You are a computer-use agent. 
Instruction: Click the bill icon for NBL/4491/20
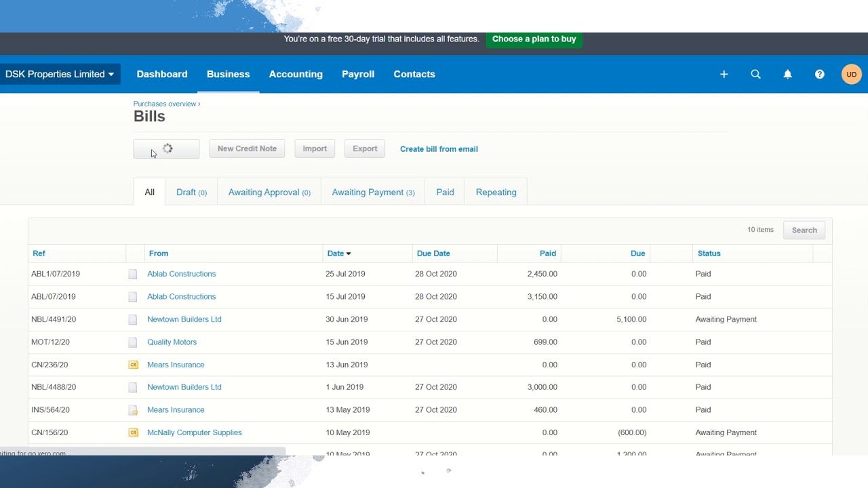[133, 319]
